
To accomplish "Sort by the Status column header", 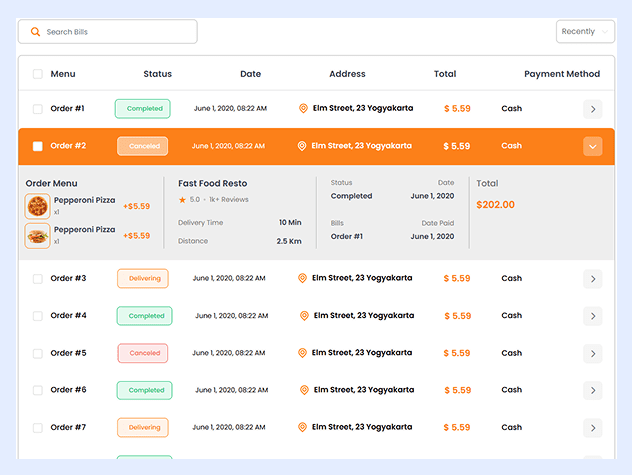I will [157, 74].
